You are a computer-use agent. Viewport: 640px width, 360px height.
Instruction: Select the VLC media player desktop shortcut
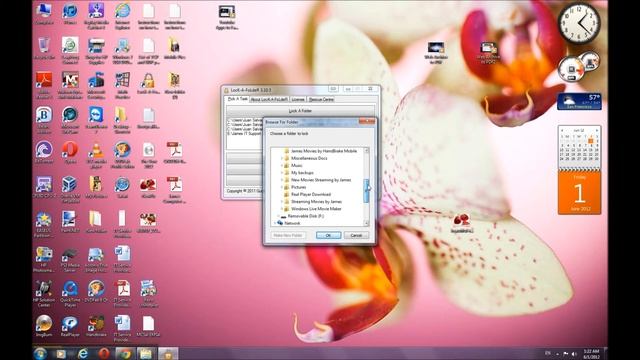tap(96, 155)
